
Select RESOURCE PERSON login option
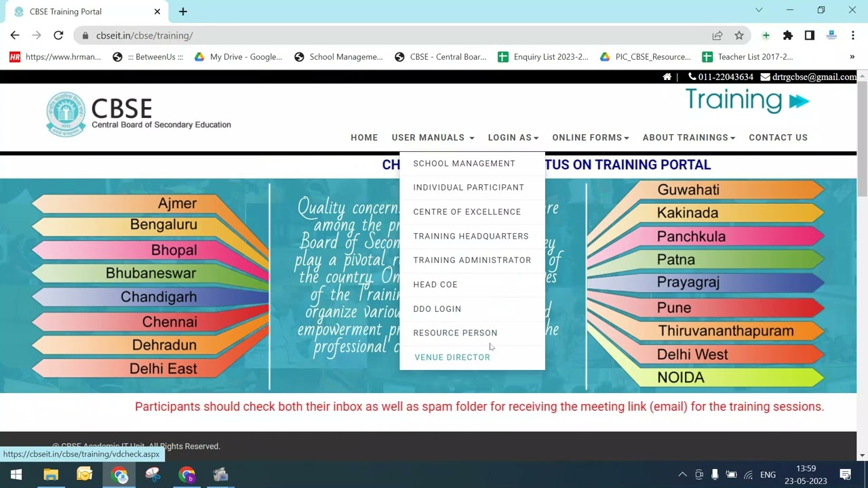[472, 333]
